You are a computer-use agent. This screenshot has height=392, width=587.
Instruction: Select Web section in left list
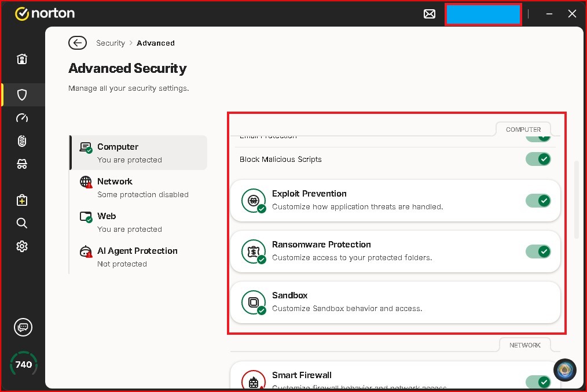click(x=138, y=222)
